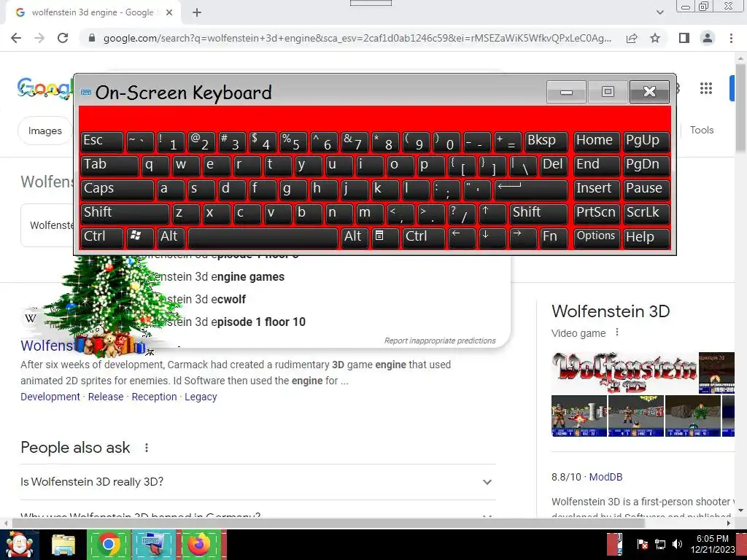Tap the context menu key on keyboard
This screenshot has width=747, height=560.
[x=385, y=238]
